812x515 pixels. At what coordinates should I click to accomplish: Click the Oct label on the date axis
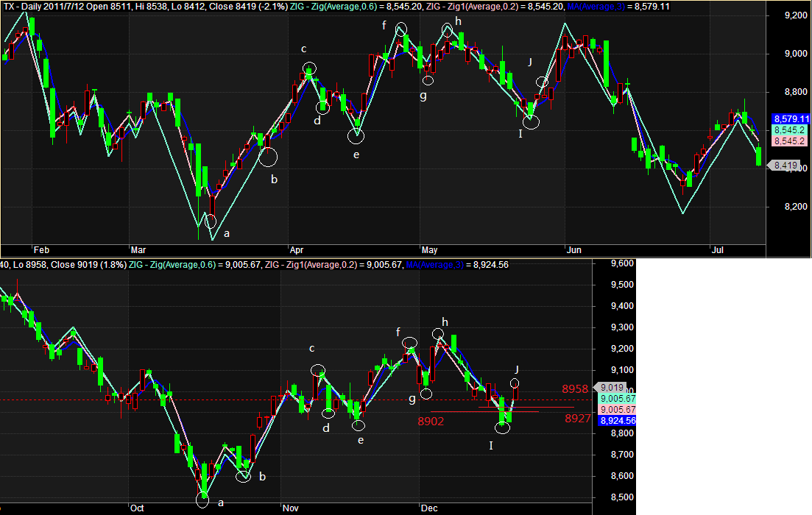coord(137,508)
